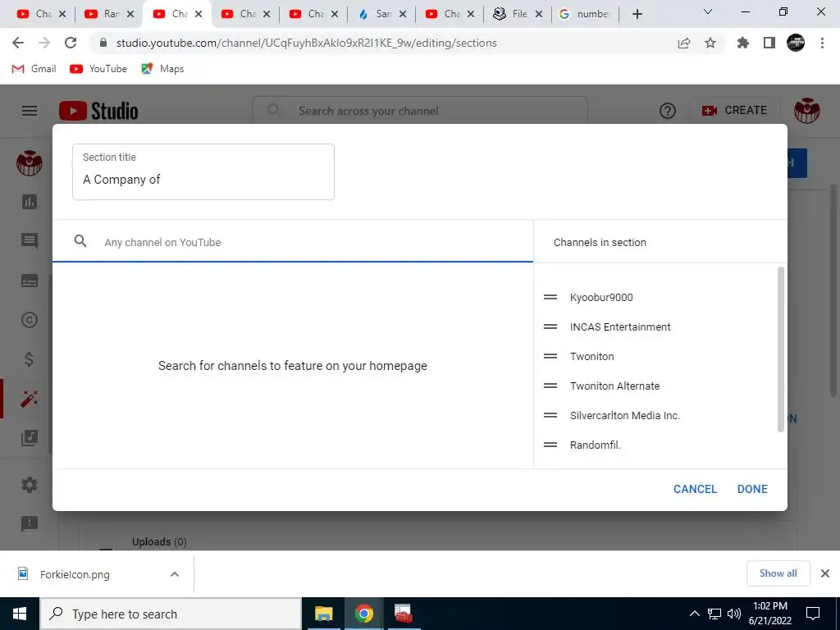Screen dimensions: 840x630
Task: Grab the drag handle for Twoniton Alternate
Action: click(x=550, y=386)
